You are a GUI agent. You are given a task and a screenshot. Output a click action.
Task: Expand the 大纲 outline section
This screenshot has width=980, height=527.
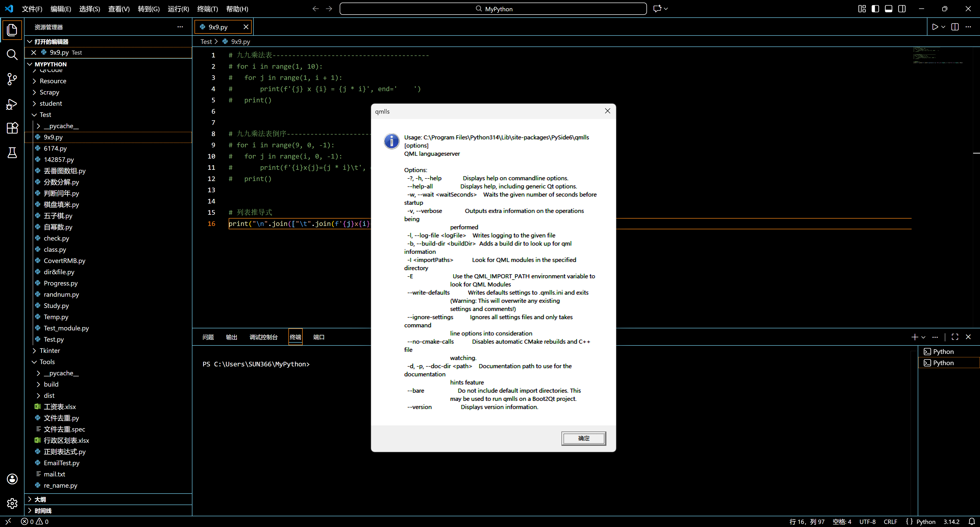tap(40, 499)
